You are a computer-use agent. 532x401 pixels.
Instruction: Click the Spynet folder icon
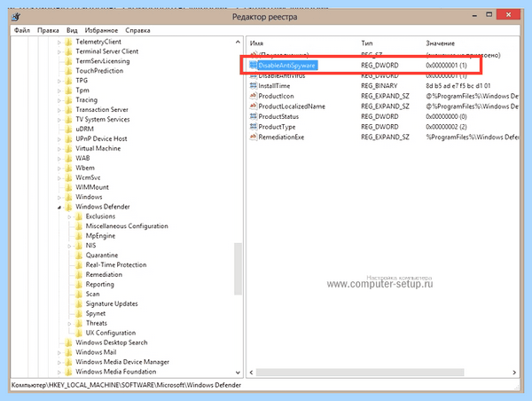click(x=79, y=313)
